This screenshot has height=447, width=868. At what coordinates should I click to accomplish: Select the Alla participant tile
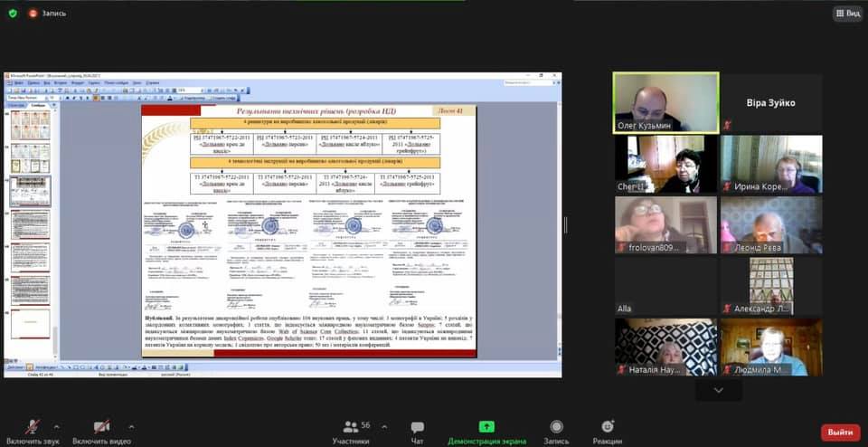665,286
